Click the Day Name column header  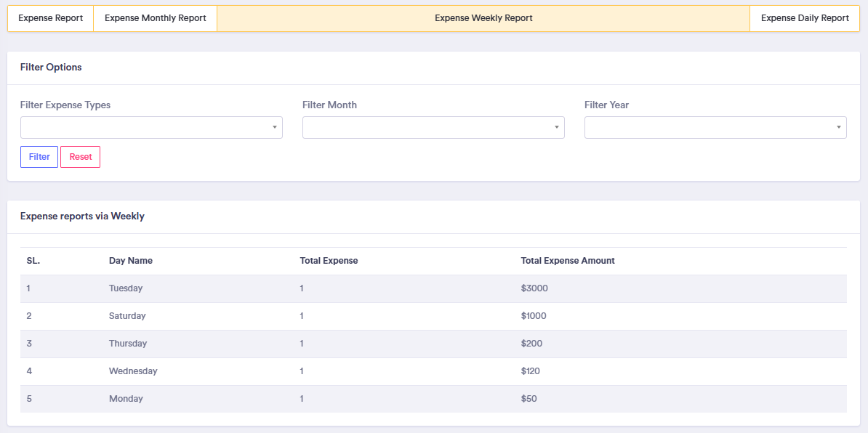[x=131, y=261]
